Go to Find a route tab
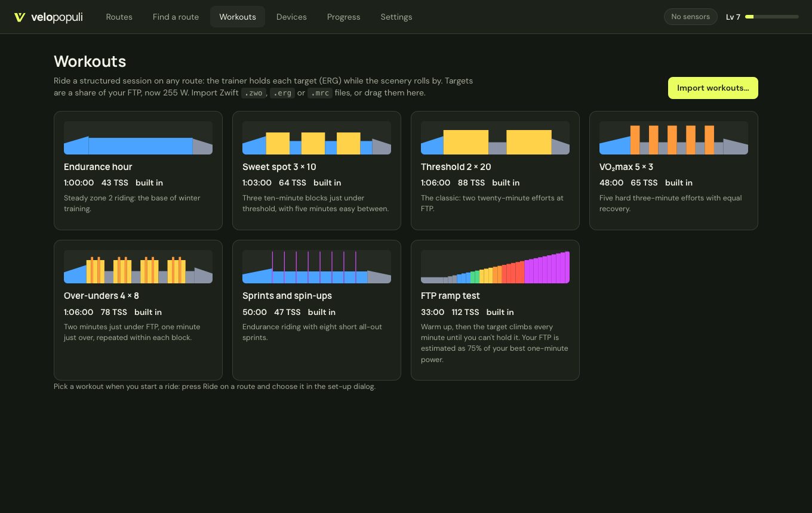This screenshot has width=812, height=513. (x=176, y=17)
